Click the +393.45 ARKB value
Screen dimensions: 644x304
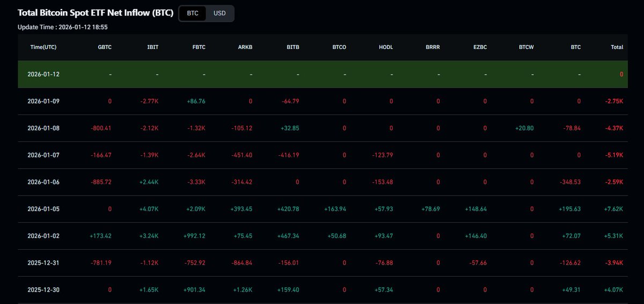click(241, 209)
